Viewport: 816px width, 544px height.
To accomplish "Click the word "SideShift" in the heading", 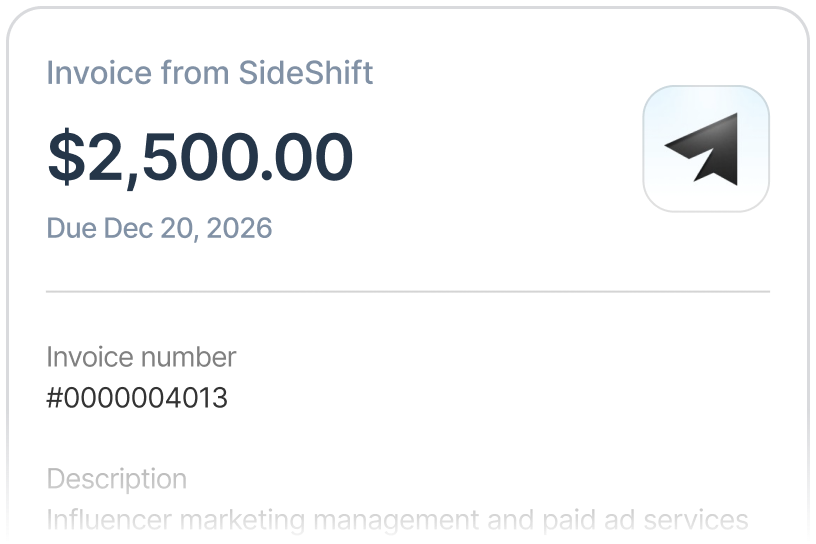I will (305, 73).
